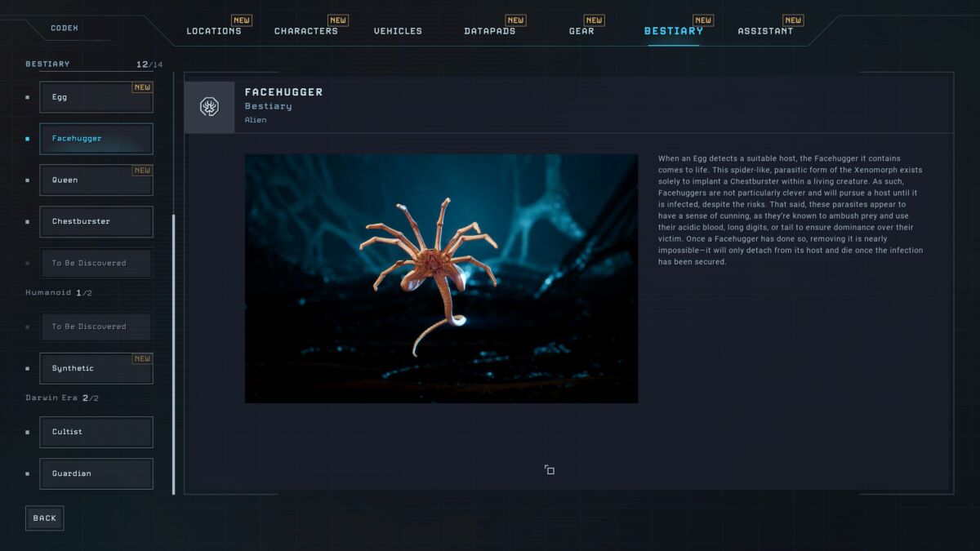Click the Facehugger preview image

click(441, 278)
